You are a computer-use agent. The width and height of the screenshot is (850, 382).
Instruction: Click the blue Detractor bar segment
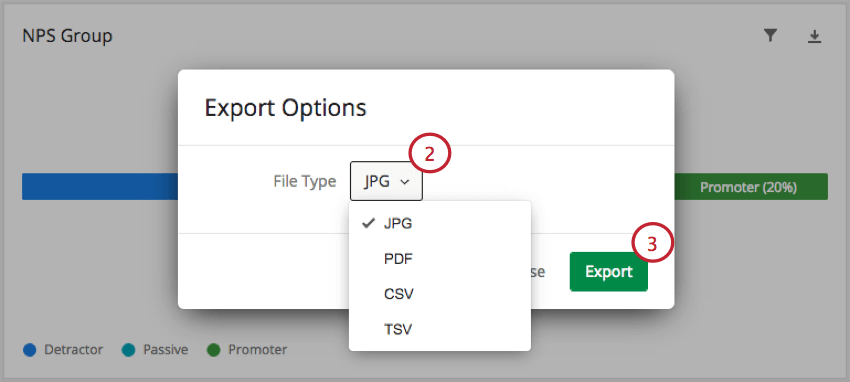(x=100, y=187)
